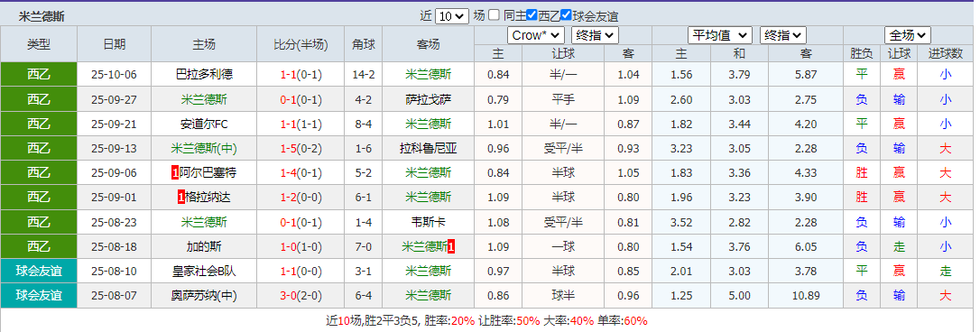The image size is (980, 332).
Task: Open the 平均值 odds dropdown
Action: click(720, 35)
